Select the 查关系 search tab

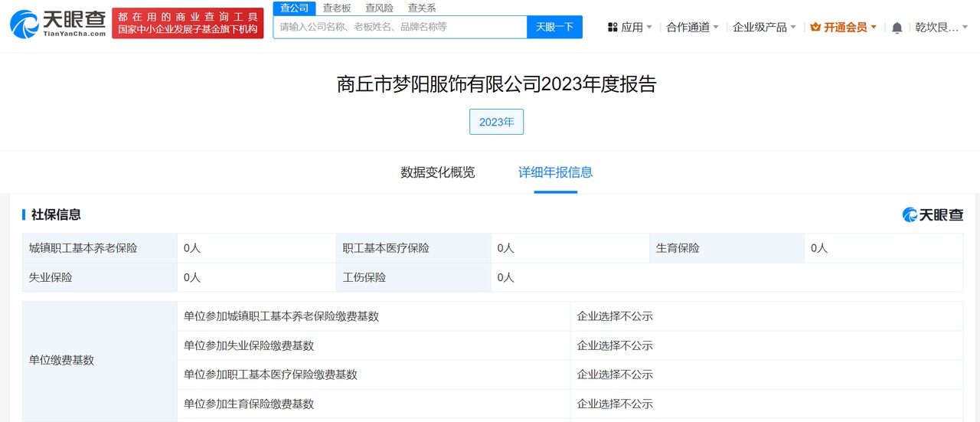[422, 8]
